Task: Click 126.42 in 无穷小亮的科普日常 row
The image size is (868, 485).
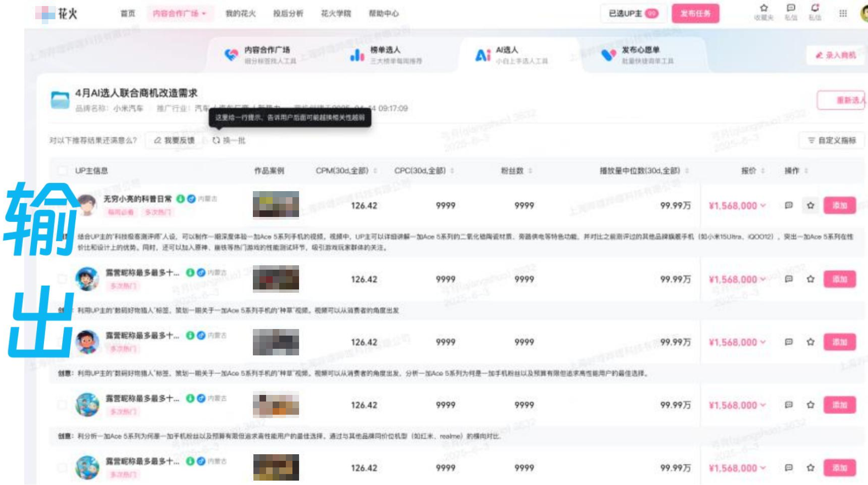Action: [x=364, y=205]
